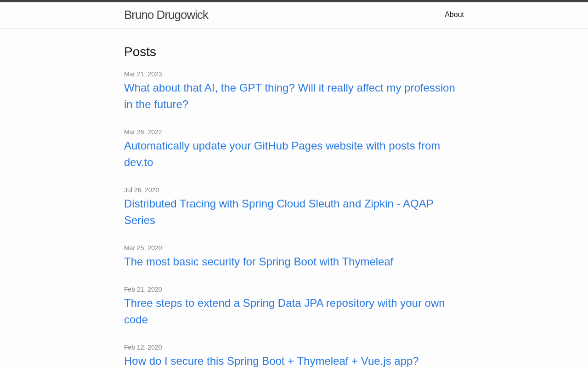The height and width of the screenshot is (368, 588).
Task: Go to the About page
Action: [x=454, y=15]
